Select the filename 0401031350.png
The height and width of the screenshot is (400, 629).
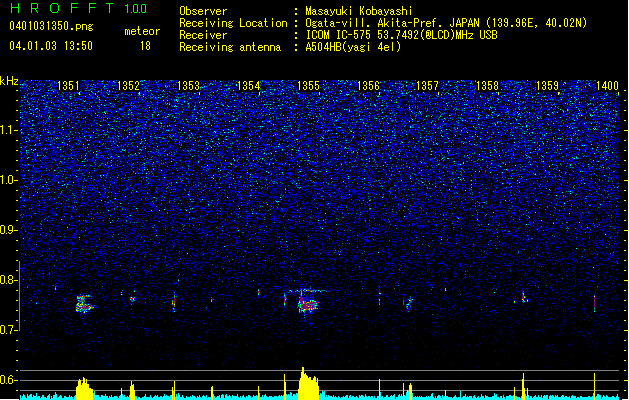point(51,26)
